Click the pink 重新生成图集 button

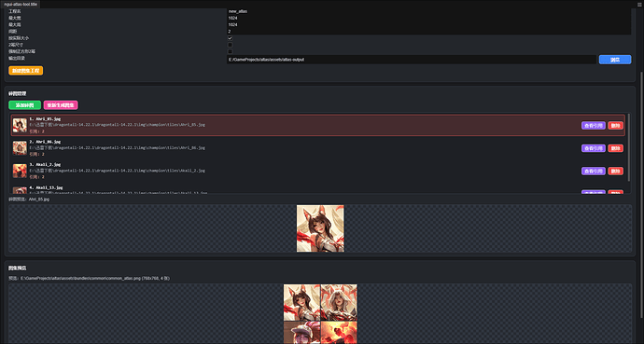point(61,105)
